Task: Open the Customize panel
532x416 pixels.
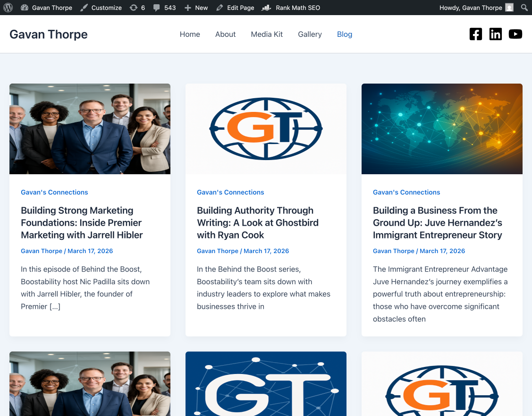Action: click(x=106, y=8)
